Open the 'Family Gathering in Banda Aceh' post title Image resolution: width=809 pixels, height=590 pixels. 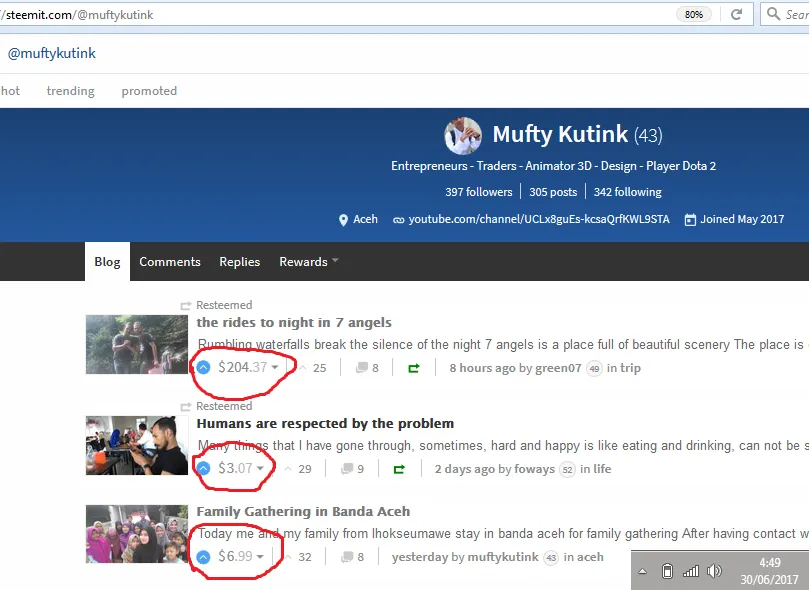pyautogui.click(x=303, y=511)
